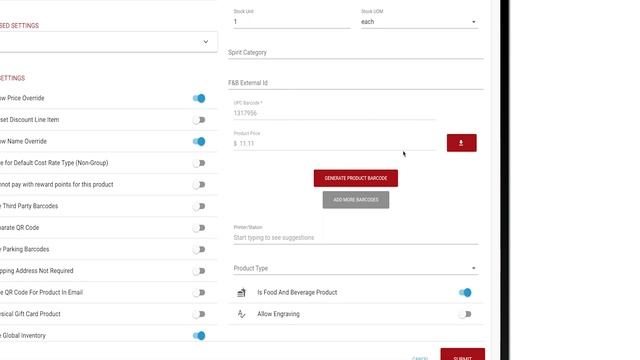
Task: Click the Food And Beverage product icon
Action: point(241,293)
